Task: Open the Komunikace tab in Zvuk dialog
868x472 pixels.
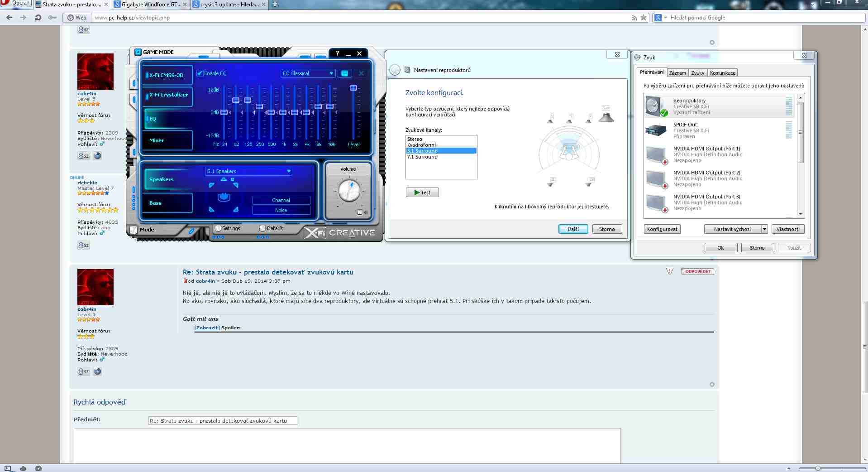Action: (x=722, y=73)
